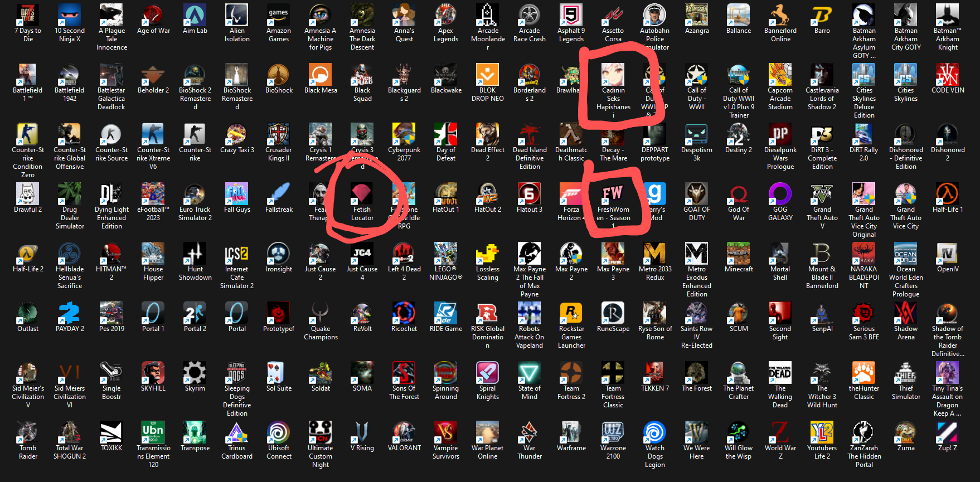This screenshot has width=980, height=482.
Task: Click the CODE VEIN icon
Action: 948,74
